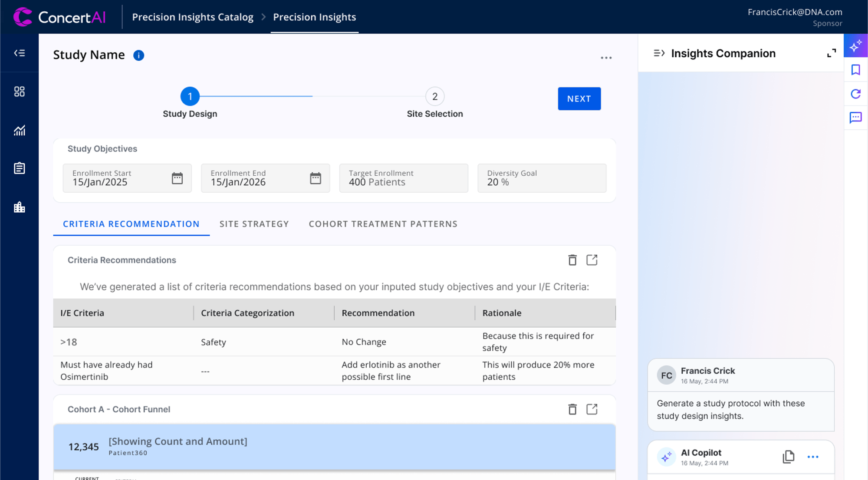Copy the AI Copilot response
The image size is (868, 480).
tap(789, 457)
